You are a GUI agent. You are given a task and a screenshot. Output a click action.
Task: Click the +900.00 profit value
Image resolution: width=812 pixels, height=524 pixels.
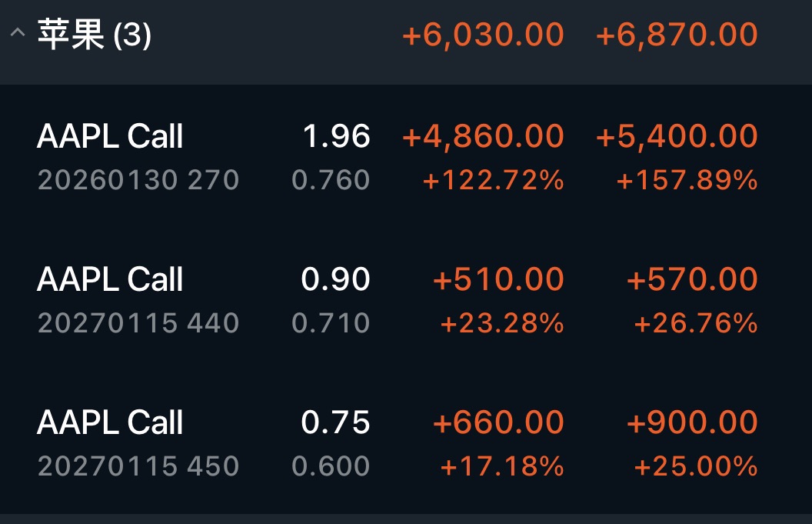[692, 422]
